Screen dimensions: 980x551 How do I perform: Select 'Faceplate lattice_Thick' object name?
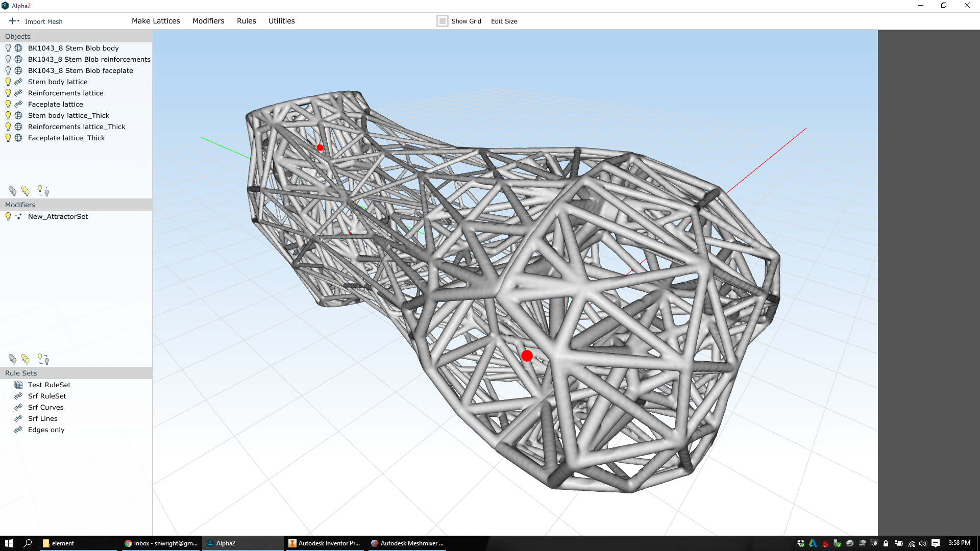click(x=66, y=138)
